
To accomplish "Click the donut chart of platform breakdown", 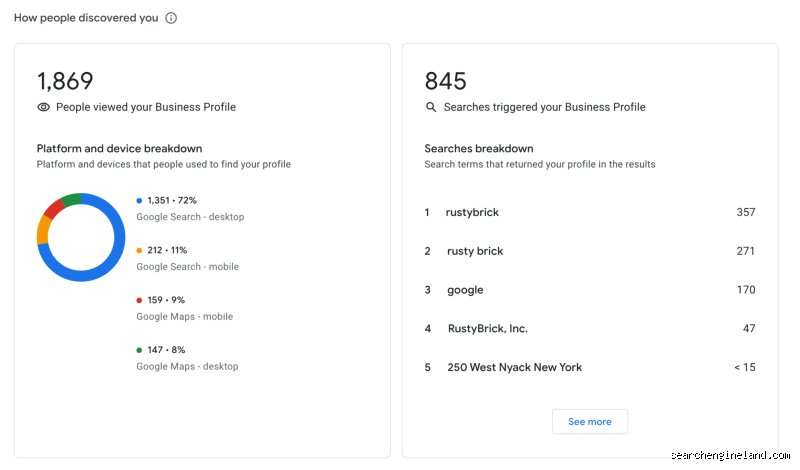I will (81, 237).
